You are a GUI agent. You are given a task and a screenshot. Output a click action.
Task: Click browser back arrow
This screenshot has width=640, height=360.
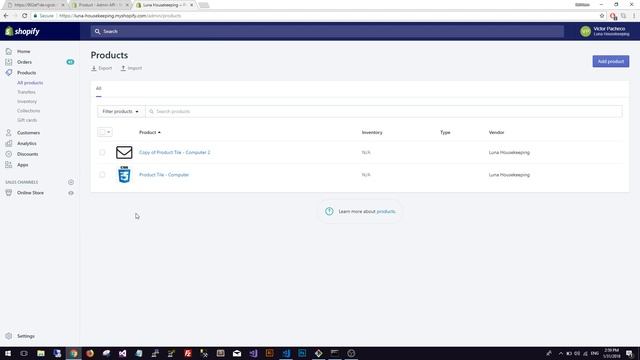pyautogui.click(x=6, y=16)
